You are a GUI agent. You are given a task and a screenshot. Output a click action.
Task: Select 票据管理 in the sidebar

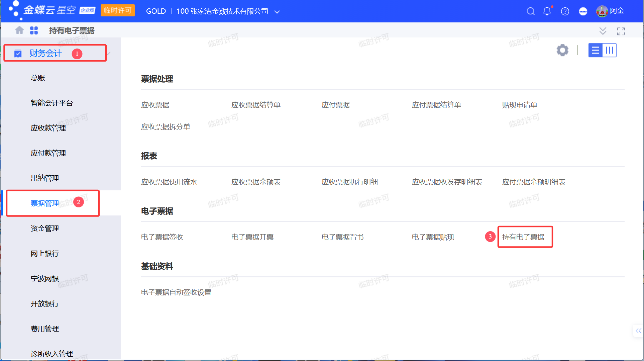[x=45, y=203]
